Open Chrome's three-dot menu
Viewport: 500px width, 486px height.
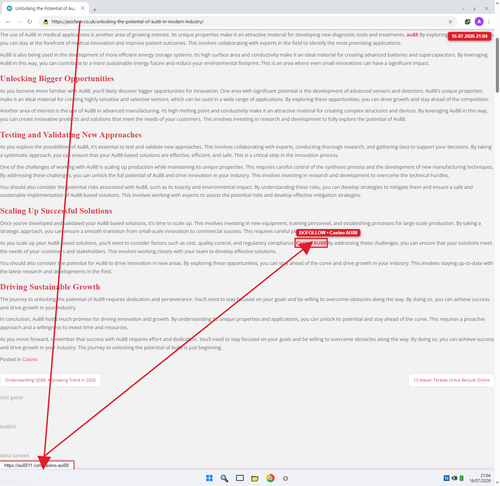[489, 22]
